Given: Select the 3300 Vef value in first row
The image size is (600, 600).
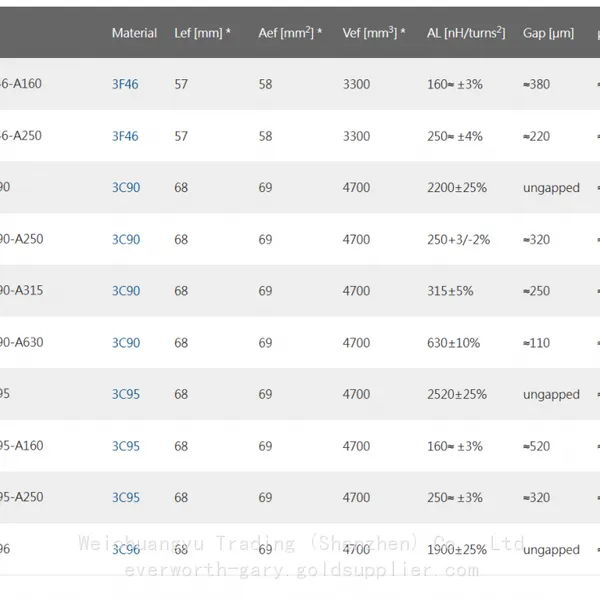Looking at the screenshot, I should (x=356, y=84).
